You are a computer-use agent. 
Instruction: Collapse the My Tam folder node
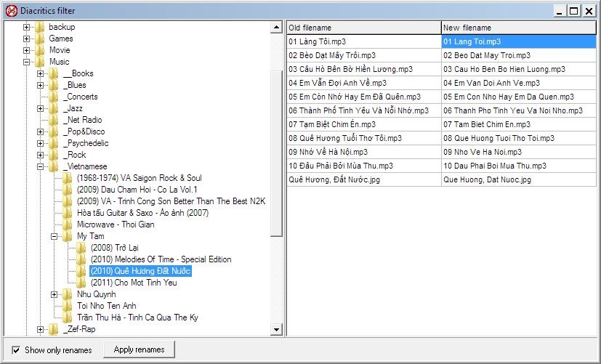[55, 236]
